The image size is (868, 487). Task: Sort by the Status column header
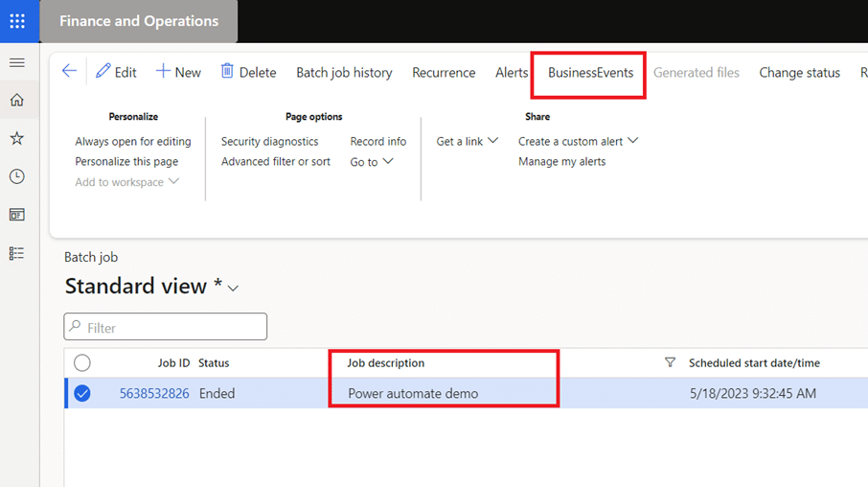coord(214,363)
